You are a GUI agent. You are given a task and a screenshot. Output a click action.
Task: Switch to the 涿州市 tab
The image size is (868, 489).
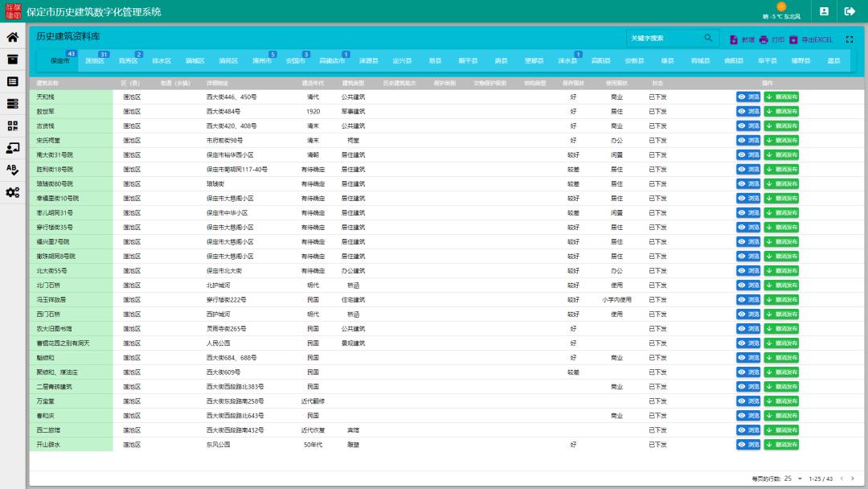(x=262, y=60)
